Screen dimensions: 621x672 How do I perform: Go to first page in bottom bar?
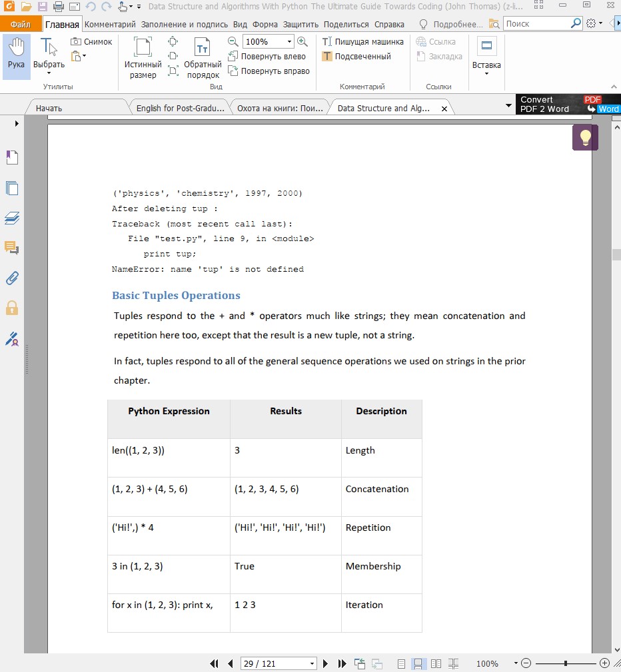[214, 663]
